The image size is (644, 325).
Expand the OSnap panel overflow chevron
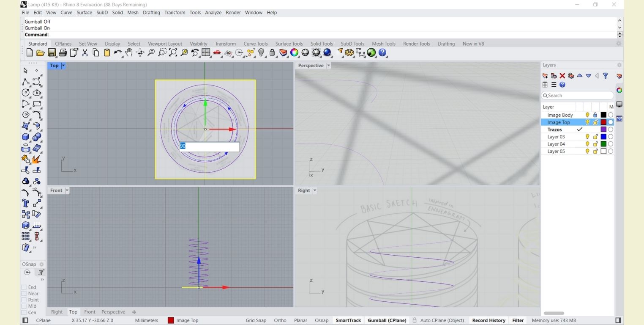pyautogui.click(x=42, y=279)
